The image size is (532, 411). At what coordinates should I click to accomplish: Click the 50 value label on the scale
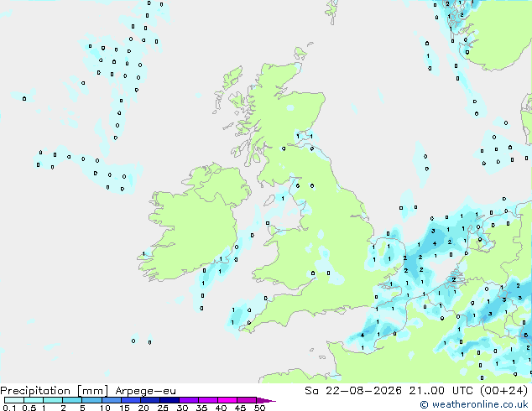[x=259, y=408]
